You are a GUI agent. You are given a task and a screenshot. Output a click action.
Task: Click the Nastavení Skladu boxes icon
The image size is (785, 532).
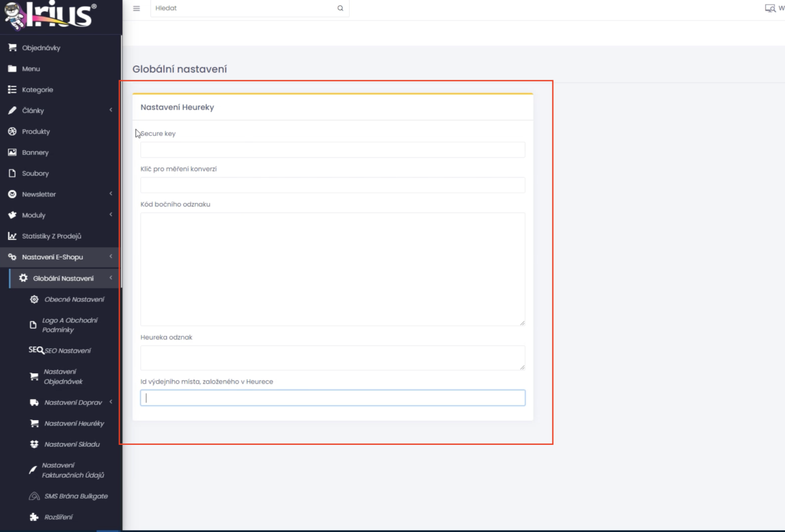(x=34, y=444)
